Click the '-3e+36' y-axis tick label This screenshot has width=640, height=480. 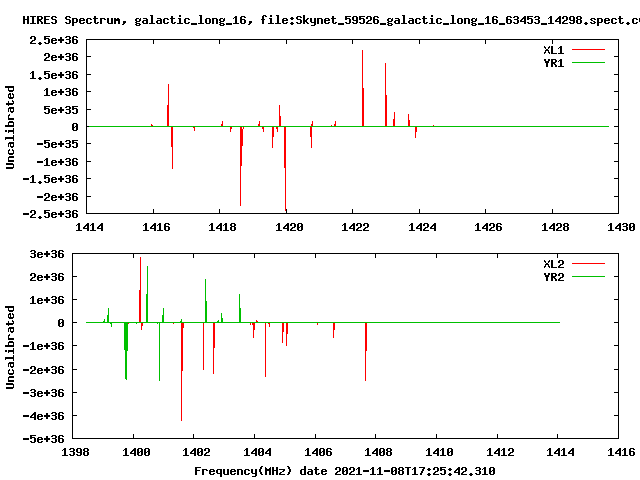tap(43, 393)
